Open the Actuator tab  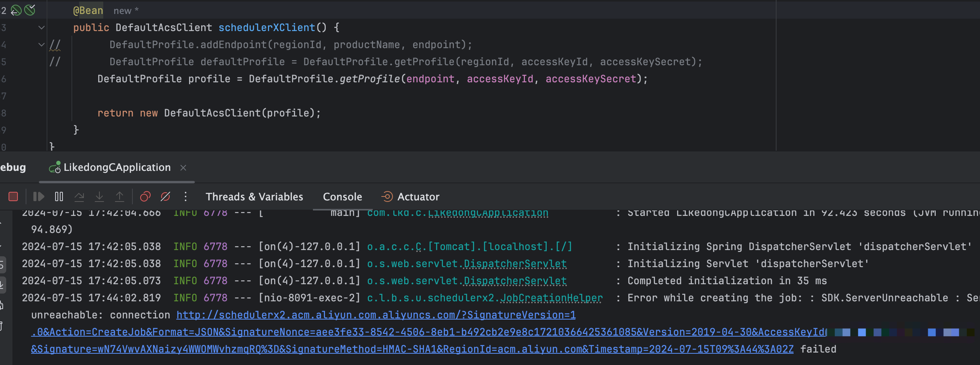[x=411, y=197]
